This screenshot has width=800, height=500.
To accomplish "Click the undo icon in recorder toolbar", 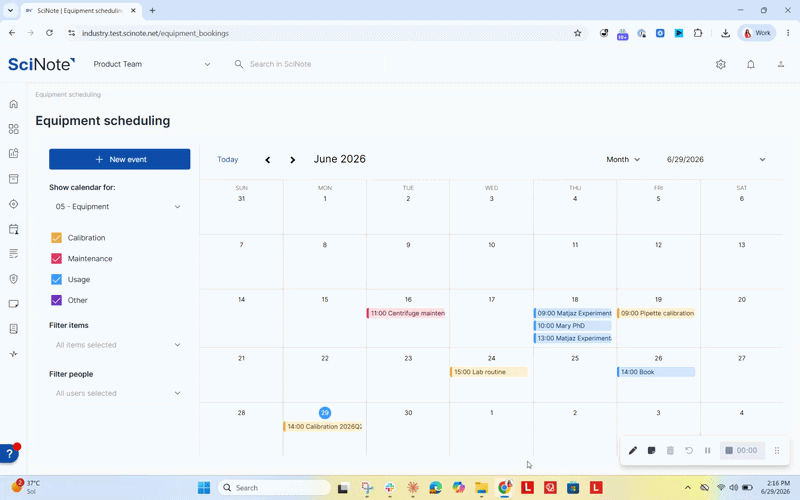I will (x=689, y=451).
